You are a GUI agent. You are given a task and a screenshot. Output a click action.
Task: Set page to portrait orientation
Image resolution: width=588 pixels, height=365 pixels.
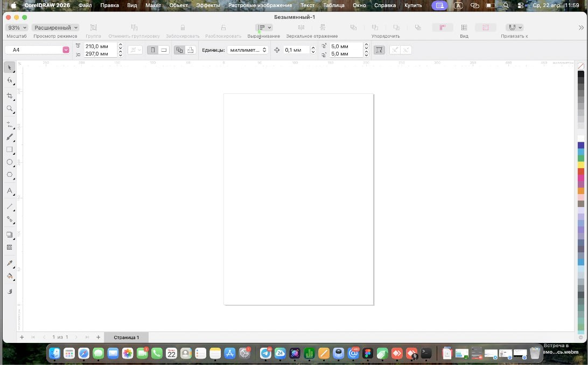click(x=152, y=50)
